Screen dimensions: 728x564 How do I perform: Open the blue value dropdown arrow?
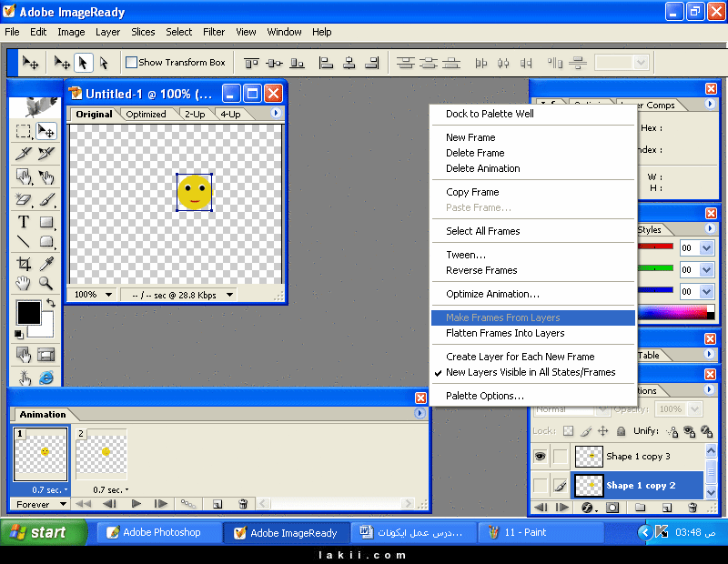click(707, 291)
